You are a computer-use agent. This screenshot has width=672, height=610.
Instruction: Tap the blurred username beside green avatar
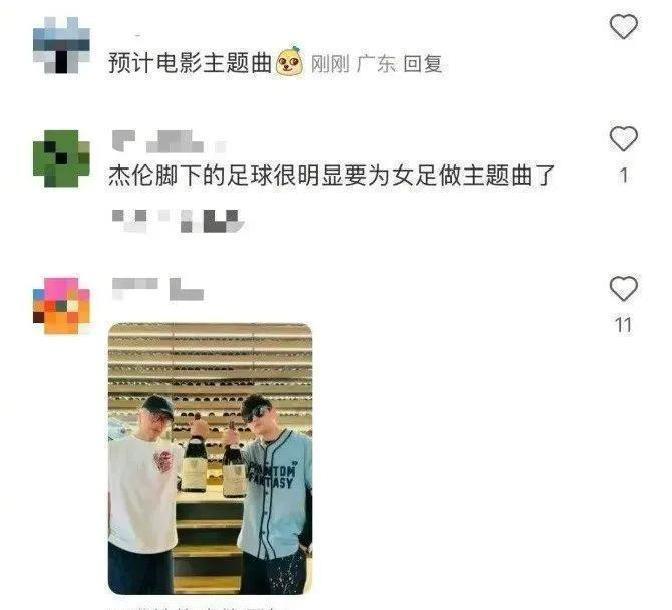169,141
